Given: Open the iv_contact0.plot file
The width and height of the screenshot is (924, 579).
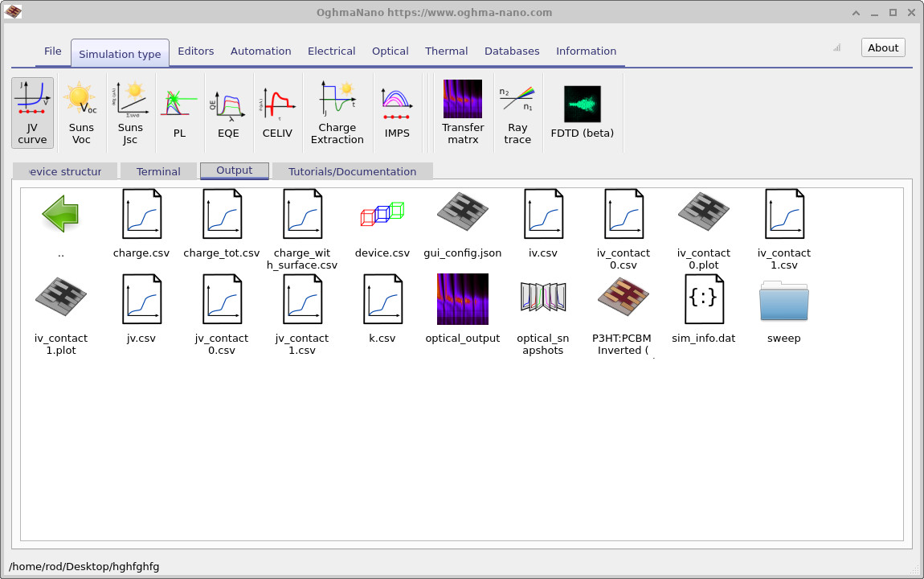Looking at the screenshot, I should tap(704, 230).
